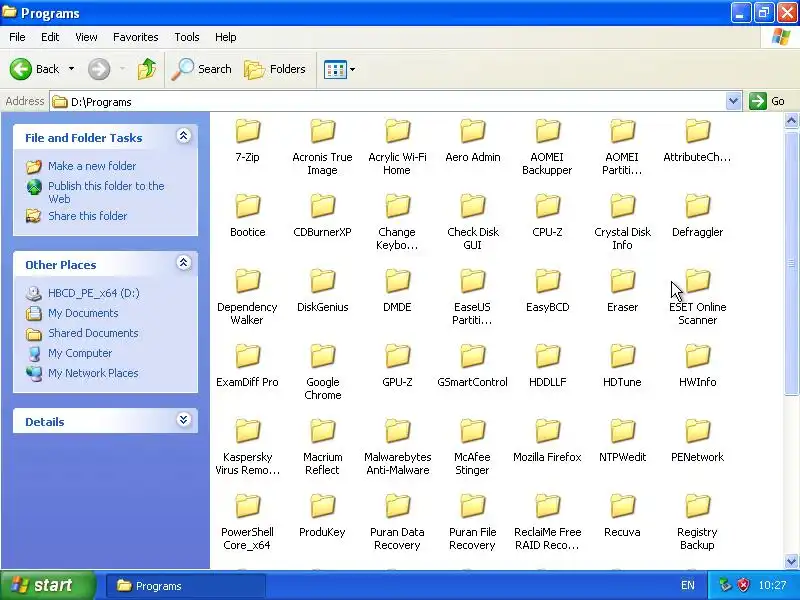Viewport: 800px width, 600px height.
Task: Select the Recuva folder icon
Action: pos(622,506)
